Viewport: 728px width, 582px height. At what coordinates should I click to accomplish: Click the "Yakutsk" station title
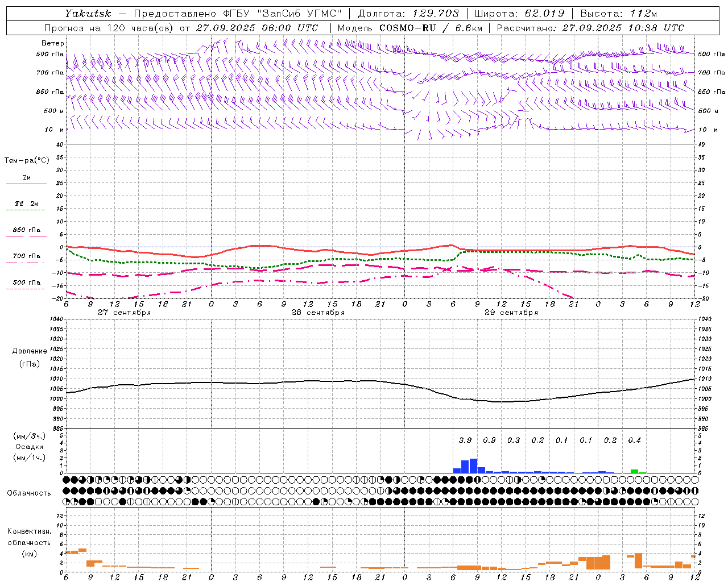pos(88,14)
